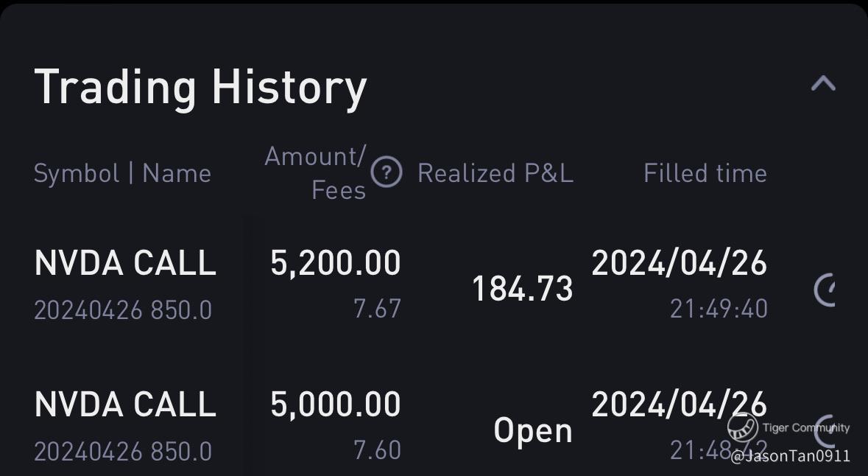Sort by Symbol | Name column header
Viewport: 868px width, 476px height.
point(122,174)
